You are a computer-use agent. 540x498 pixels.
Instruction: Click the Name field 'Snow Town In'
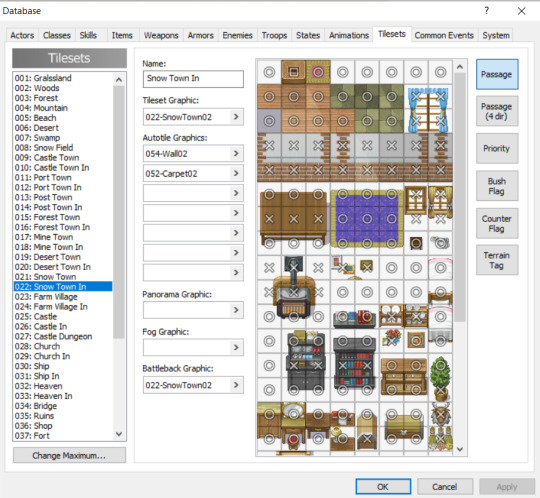(x=193, y=79)
